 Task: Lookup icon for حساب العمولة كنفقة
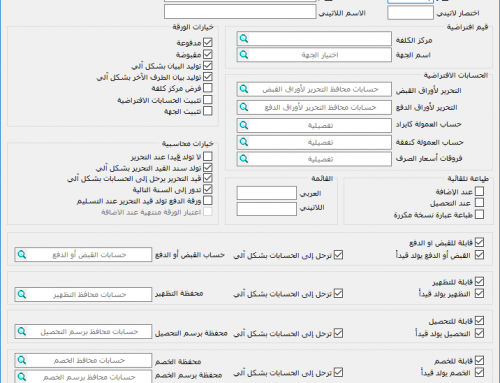pyautogui.click(x=244, y=142)
